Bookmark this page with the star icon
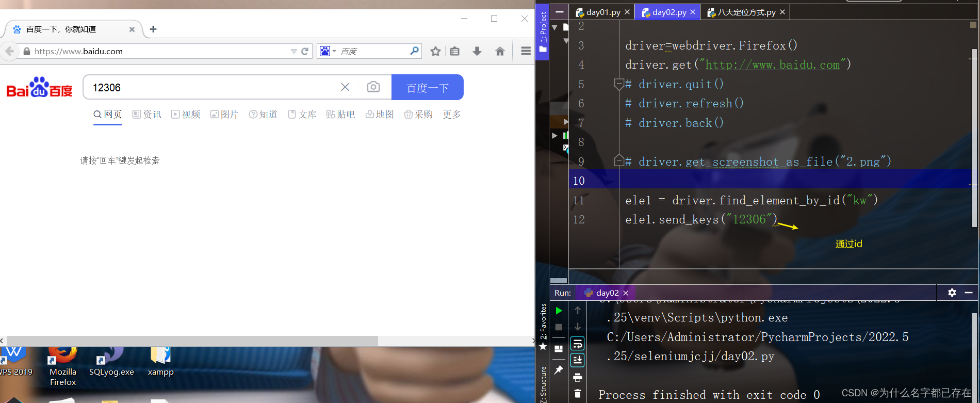Screen dimensions: 980x403 [436, 51]
